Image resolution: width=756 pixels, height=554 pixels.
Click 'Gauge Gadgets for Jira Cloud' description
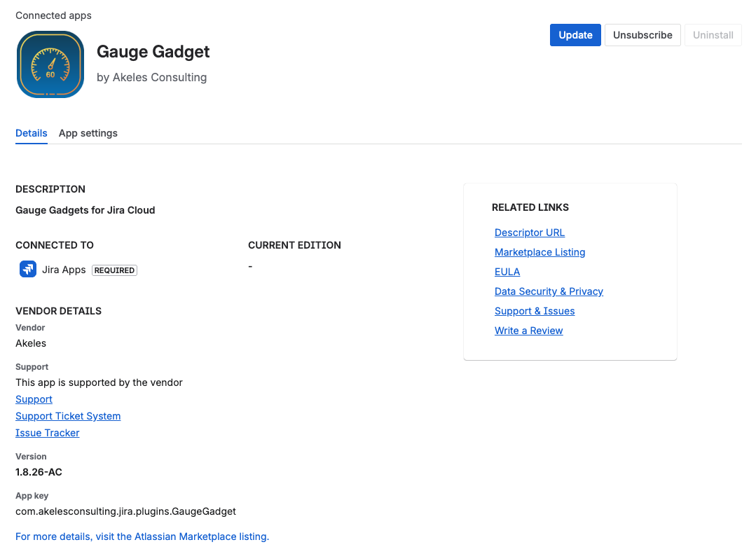tap(85, 210)
